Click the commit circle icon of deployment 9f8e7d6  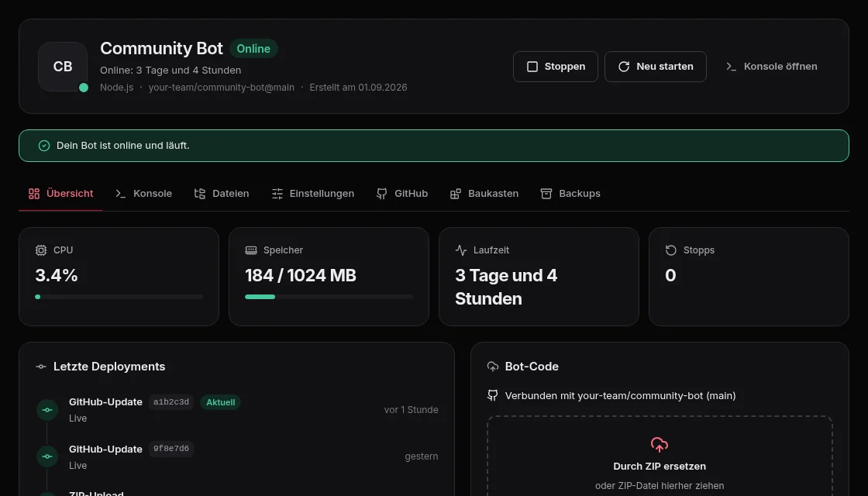[x=47, y=456]
